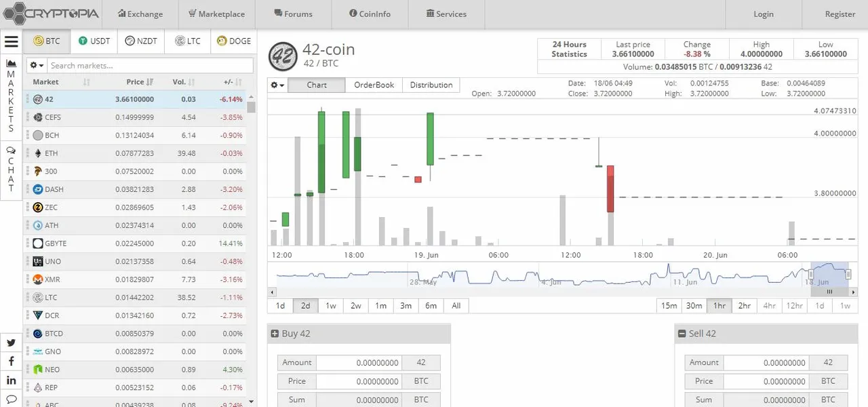The image size is (868, 407).
Task: Select the LTC market row icon
Action: pos(38,297)
